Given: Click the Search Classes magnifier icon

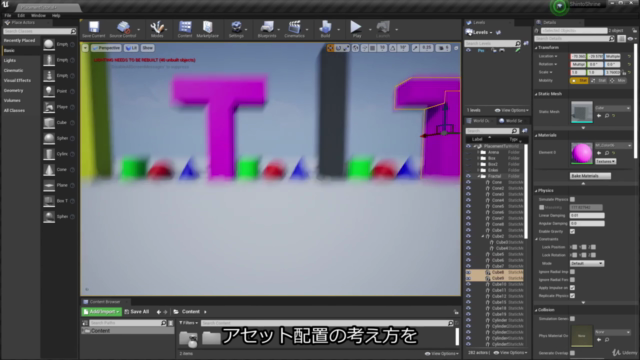Looking at the screenshot, I should tap(73, 31).
